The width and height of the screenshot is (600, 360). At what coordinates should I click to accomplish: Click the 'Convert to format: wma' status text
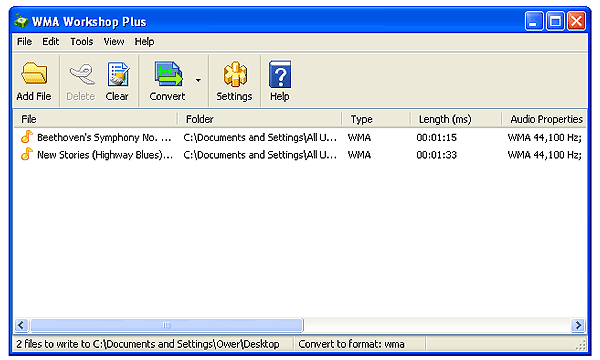(351, 344)
